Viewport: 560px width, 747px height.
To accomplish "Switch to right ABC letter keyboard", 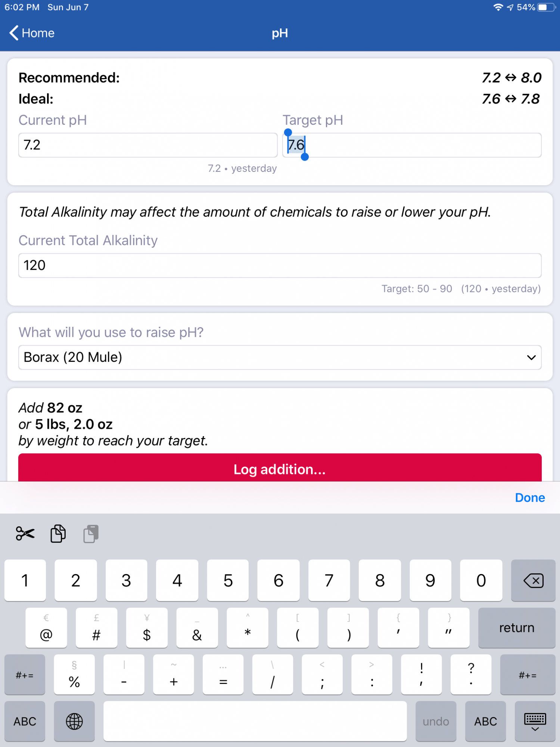I will (485, 721).
